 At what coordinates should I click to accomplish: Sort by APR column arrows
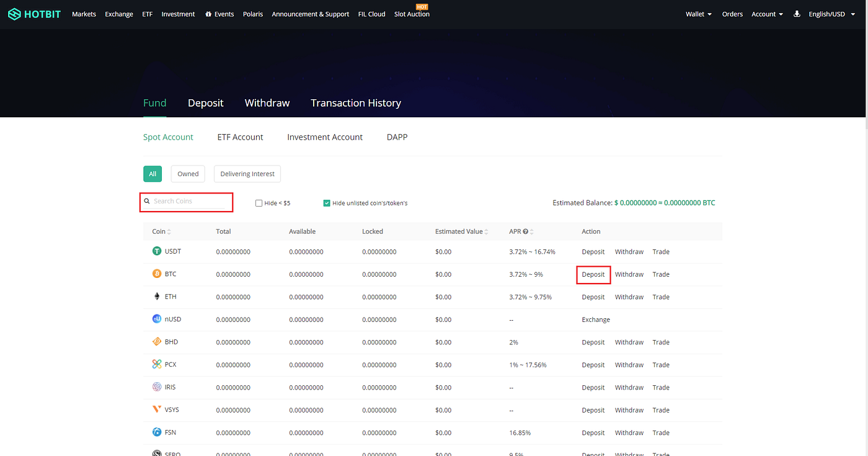[x=532, y=231]
